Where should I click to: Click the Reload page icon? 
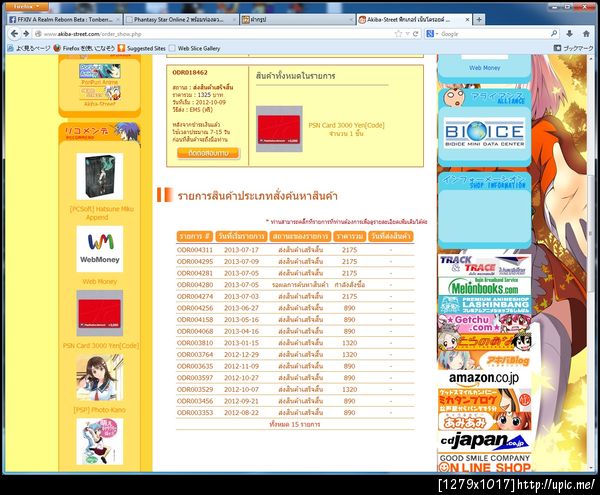click(x=415, y=34)
